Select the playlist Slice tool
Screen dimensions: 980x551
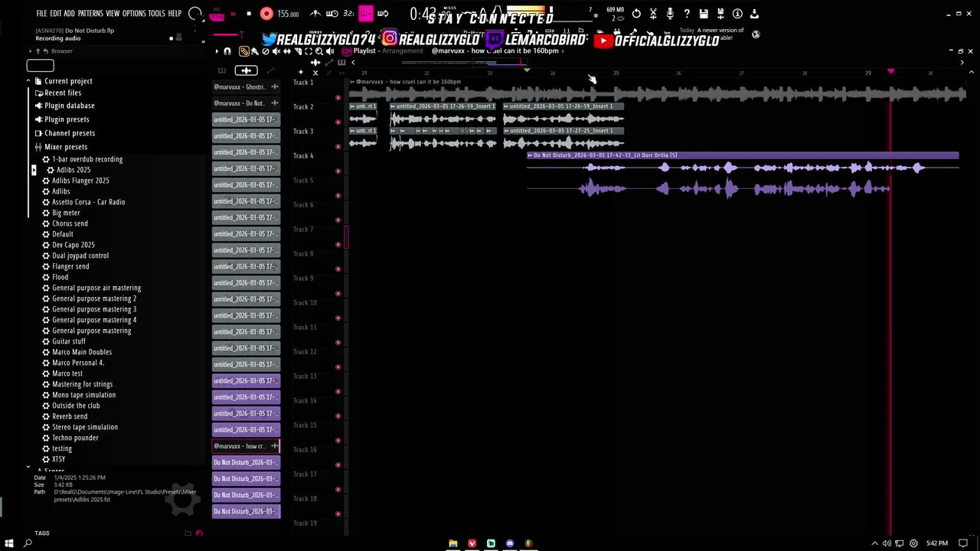coord(298,51)
